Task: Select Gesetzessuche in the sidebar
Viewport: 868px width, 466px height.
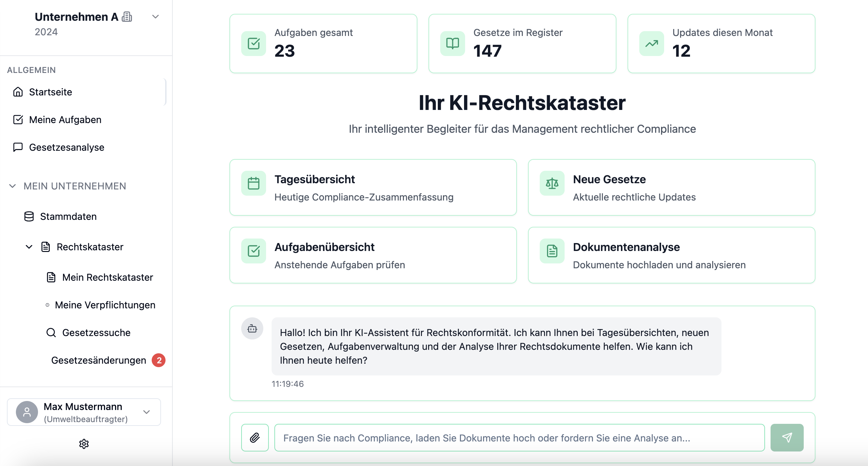Action: (x=96, y=333)
